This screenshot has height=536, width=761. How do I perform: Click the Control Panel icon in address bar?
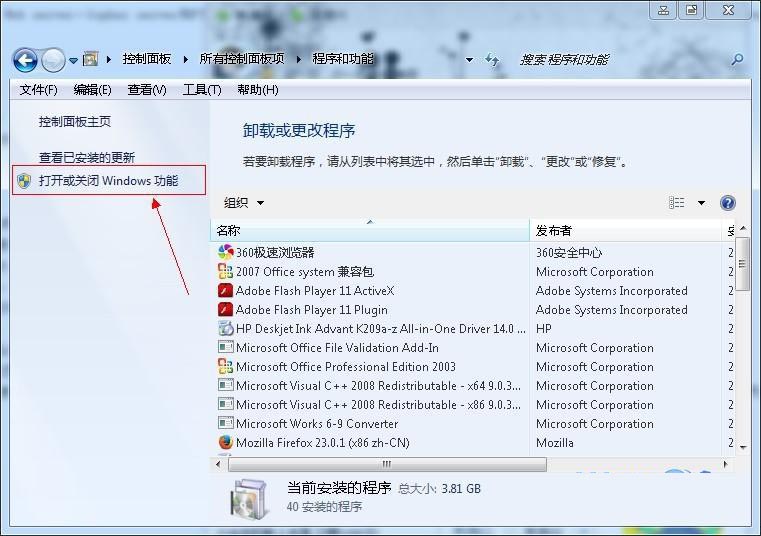pyautogui.click(x=90, y=59)
